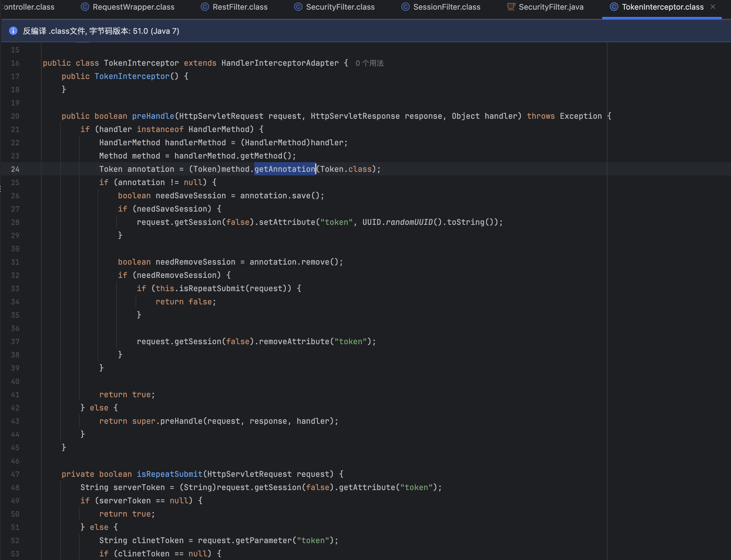Click the isRepeatSubmit declaration on line 47
731x560 pixels.
tap(169, 474)
